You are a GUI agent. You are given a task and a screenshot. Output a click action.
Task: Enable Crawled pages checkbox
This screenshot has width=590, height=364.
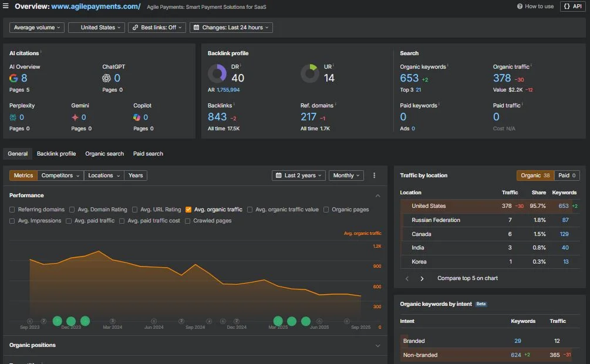(x=187, y=221)
